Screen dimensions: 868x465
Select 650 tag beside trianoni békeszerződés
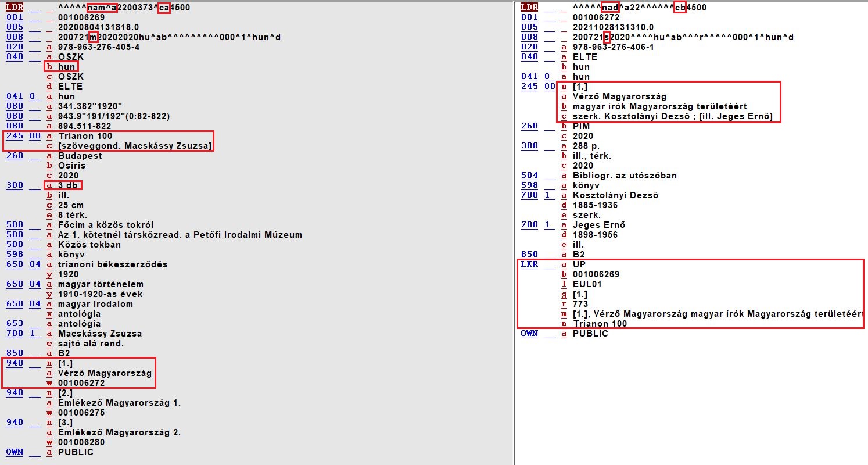coord(15,264)
